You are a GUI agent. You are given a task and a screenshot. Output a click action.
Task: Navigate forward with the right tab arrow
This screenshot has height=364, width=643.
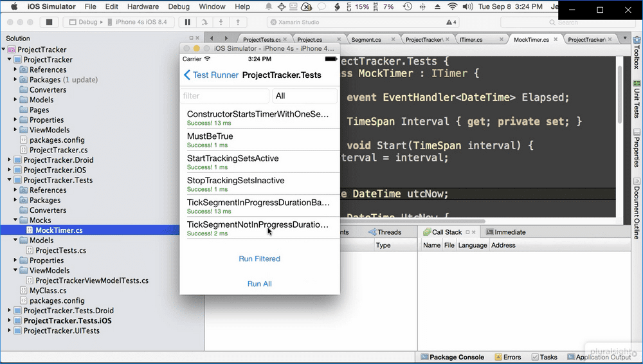226,38
